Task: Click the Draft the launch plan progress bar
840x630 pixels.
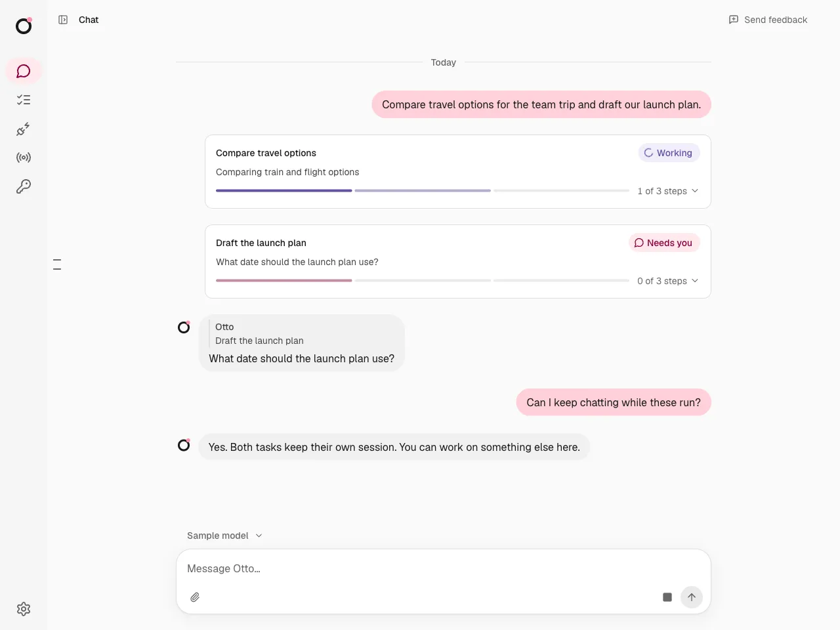Action: (423, 280)
